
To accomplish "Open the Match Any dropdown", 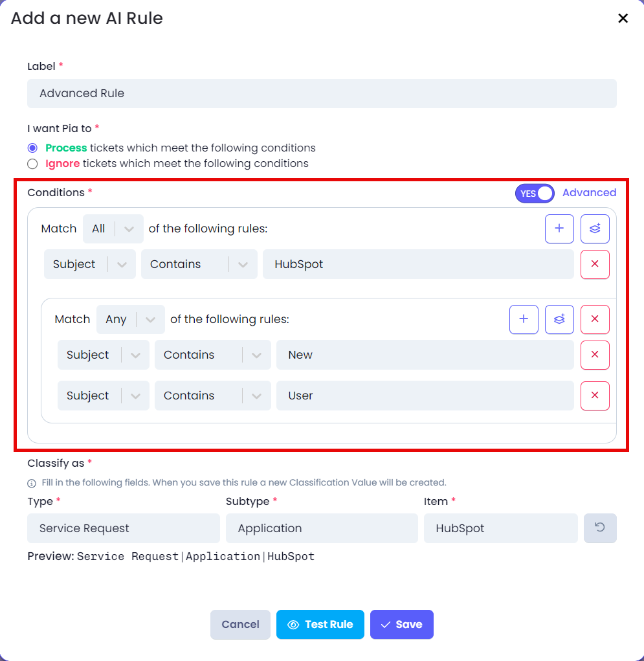I will tap(130, 319).
